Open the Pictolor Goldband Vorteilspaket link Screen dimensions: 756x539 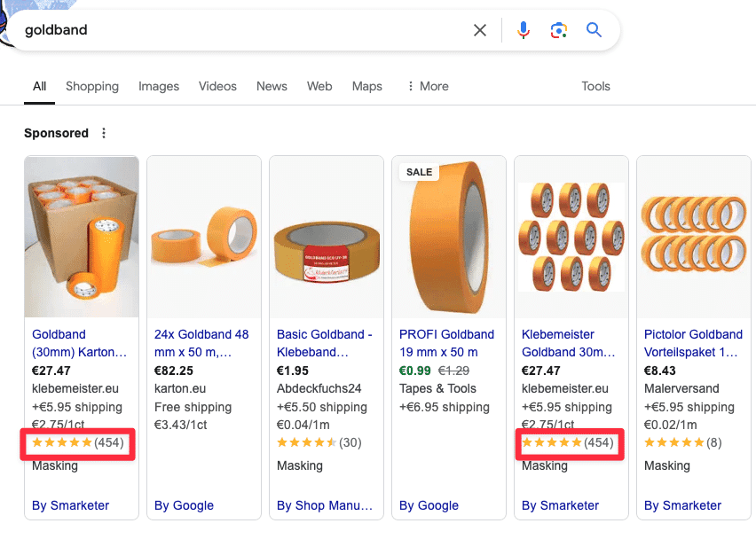coord(693,343)
